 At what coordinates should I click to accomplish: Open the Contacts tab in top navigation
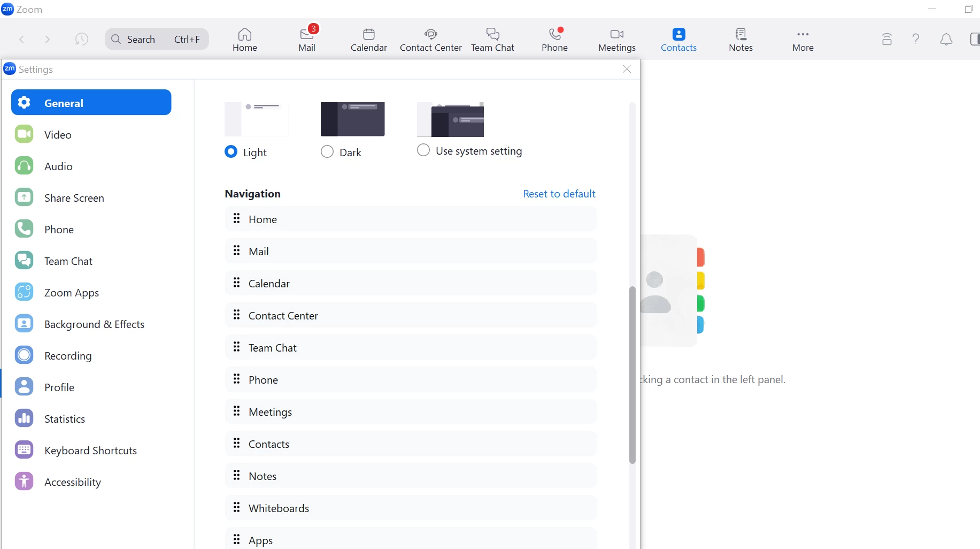point(678,40)
